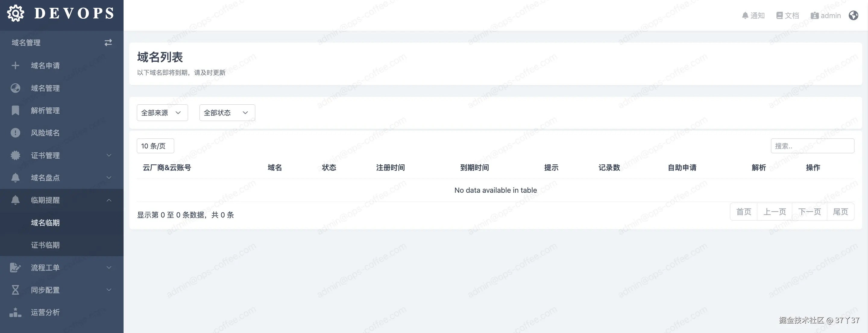Expand the 域名盘点 submenu chevron
Image resolution: width=868 pixels, height=333 pixels.
tap(109, 177)
